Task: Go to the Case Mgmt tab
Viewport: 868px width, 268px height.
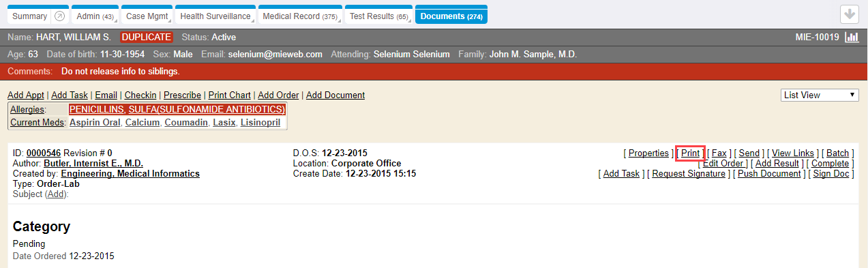Action: [x=147, y=16]
